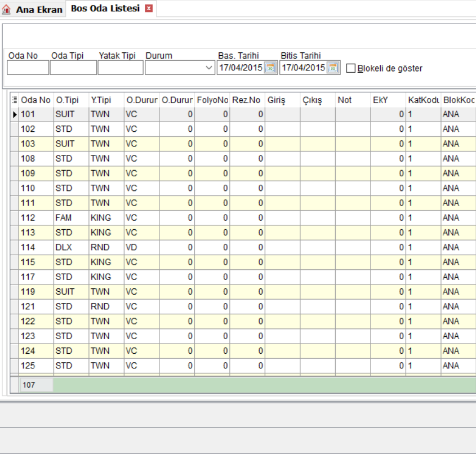476x454 pixels.
Task: Select room 124 cell
Action: point(36,351)
